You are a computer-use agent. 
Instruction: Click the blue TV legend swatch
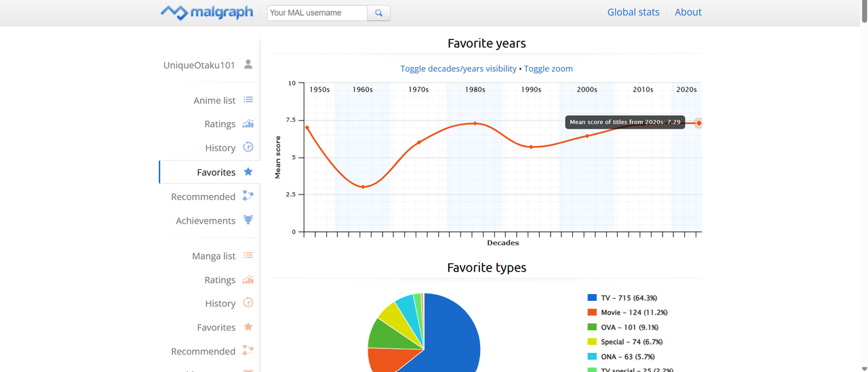coord(592,298)
